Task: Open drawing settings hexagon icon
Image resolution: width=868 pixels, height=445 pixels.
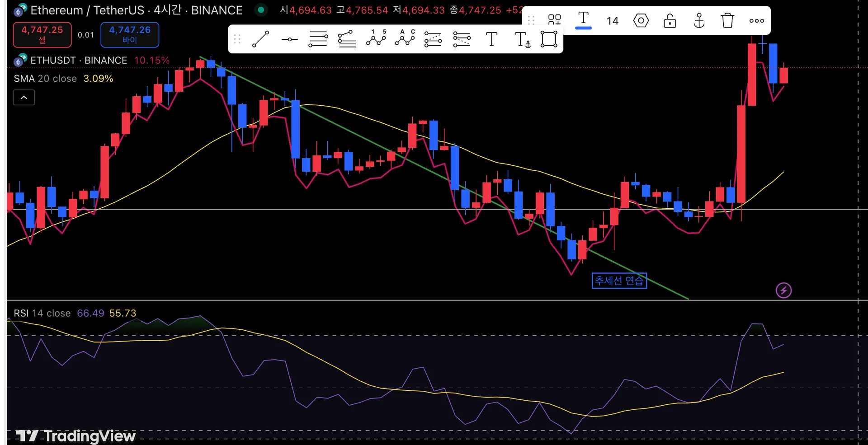Action: coord(641,20)
